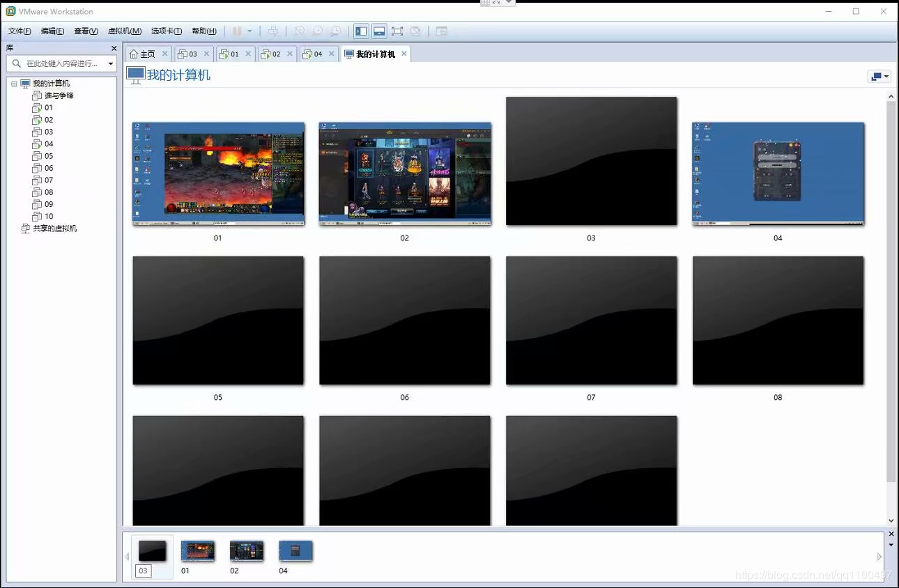
Task: Collapse the 我的计算机 tree node
Action: (x=14, y=84)
